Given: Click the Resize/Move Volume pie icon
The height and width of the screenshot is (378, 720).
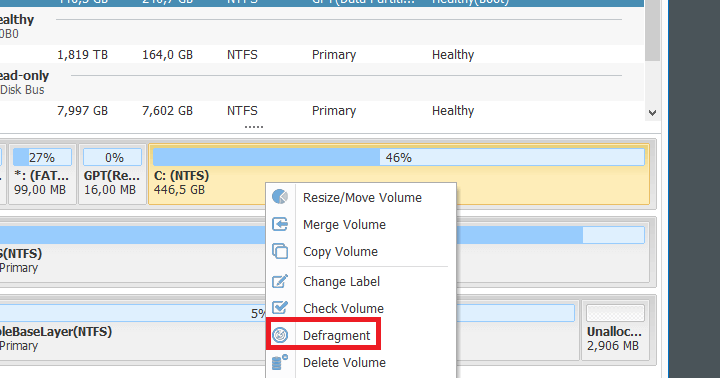Looking at the screenshot, I should click(280, 197).
